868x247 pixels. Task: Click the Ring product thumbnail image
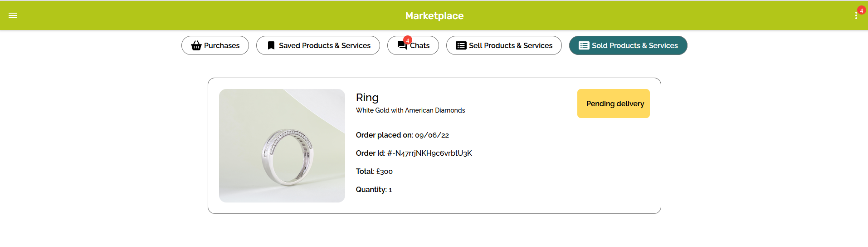282,146
